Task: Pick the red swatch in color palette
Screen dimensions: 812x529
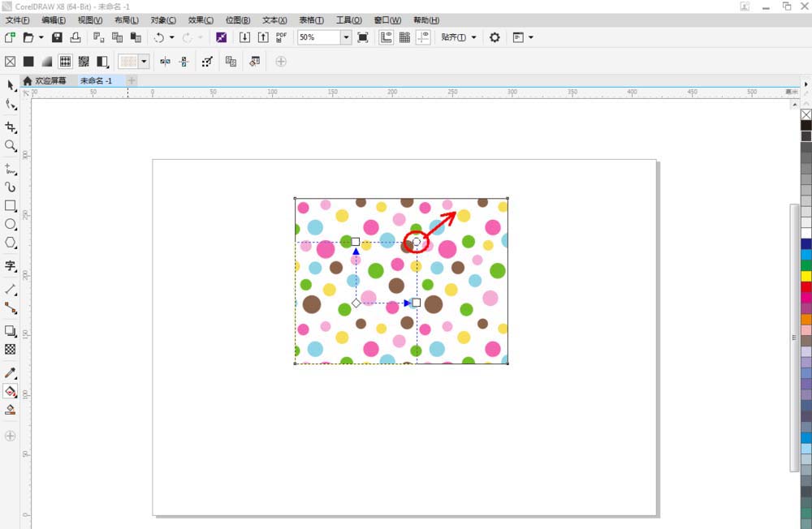Action: 806,286
